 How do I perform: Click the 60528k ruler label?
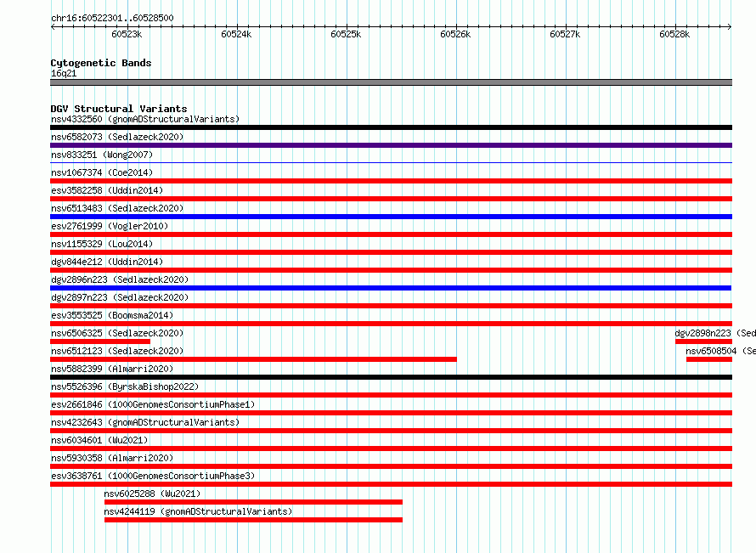point(674,34)
